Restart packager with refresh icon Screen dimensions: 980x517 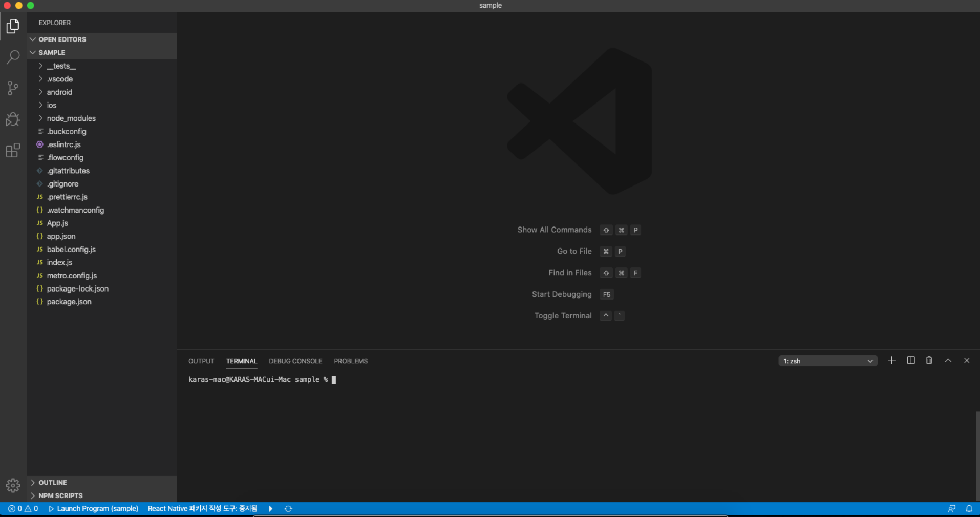coord(288,509)
